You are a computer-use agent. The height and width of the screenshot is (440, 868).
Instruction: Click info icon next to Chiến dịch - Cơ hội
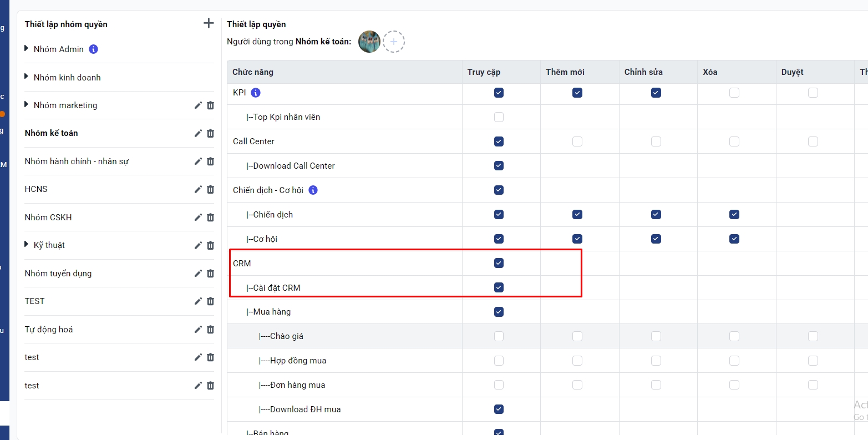tap(313, 190)
